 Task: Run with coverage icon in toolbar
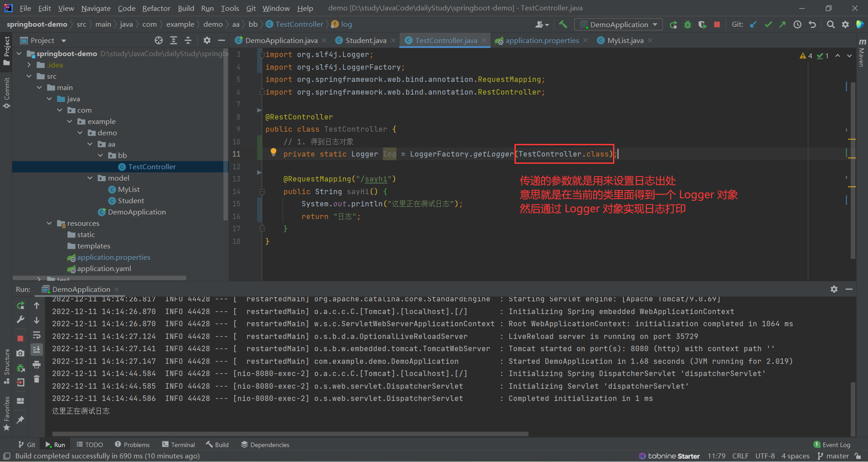pyautogui.click(x=702, y=25)
